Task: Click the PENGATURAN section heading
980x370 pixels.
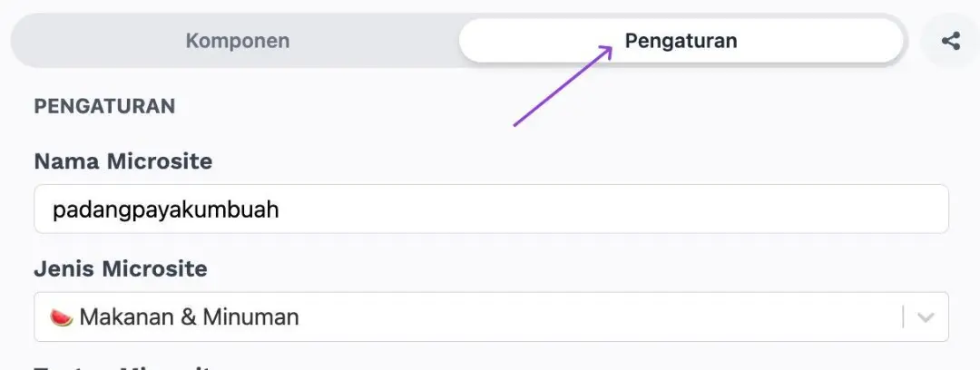Action: coord(104,106)
